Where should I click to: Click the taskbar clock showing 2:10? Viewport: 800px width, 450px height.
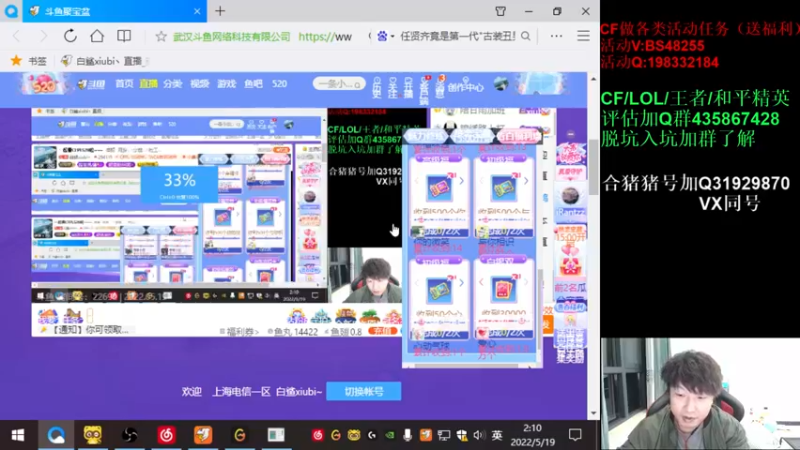(x=533, y=435)
